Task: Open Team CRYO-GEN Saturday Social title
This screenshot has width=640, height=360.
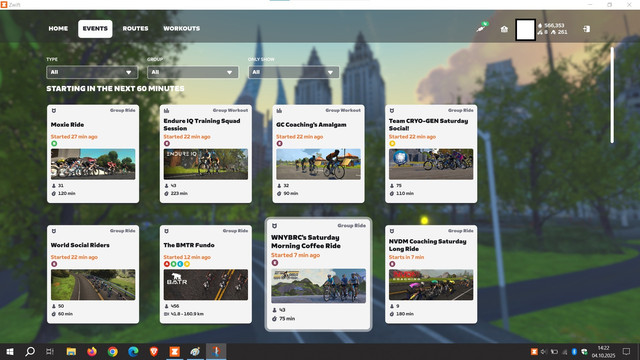Action: pos(428,124)
